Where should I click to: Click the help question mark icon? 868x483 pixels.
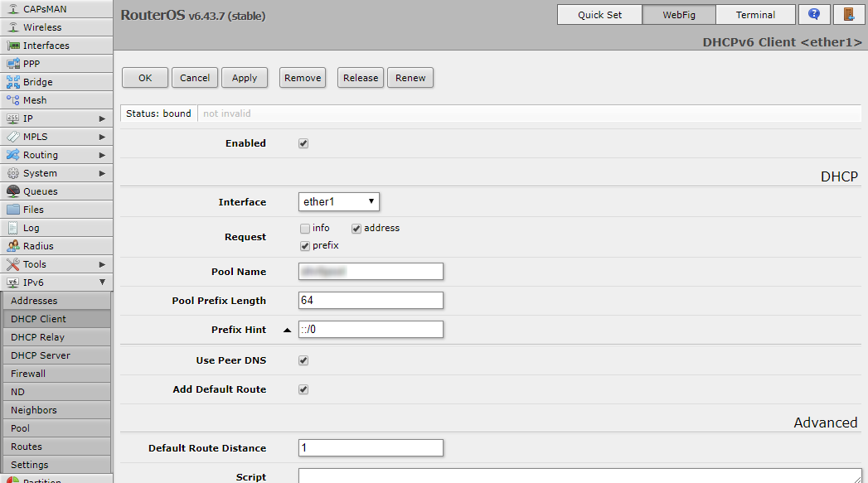[813, 15]
